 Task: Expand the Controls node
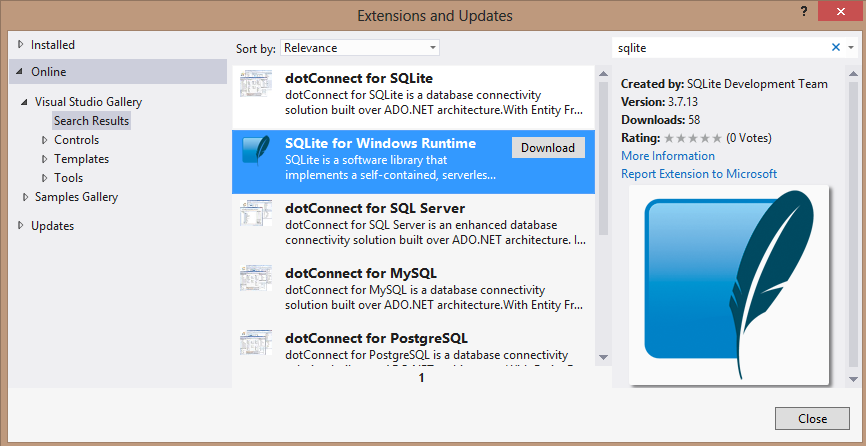tap(45, 140)
